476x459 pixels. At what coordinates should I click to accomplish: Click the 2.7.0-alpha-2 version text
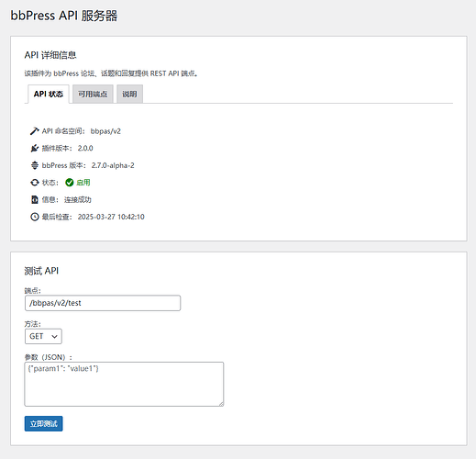pos(113,165)
